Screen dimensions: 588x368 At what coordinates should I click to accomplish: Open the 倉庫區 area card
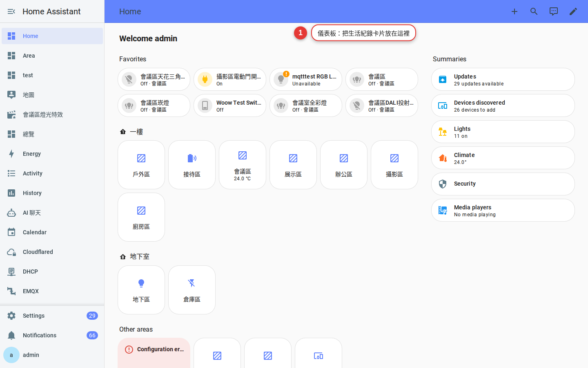[x=192, y=290]
